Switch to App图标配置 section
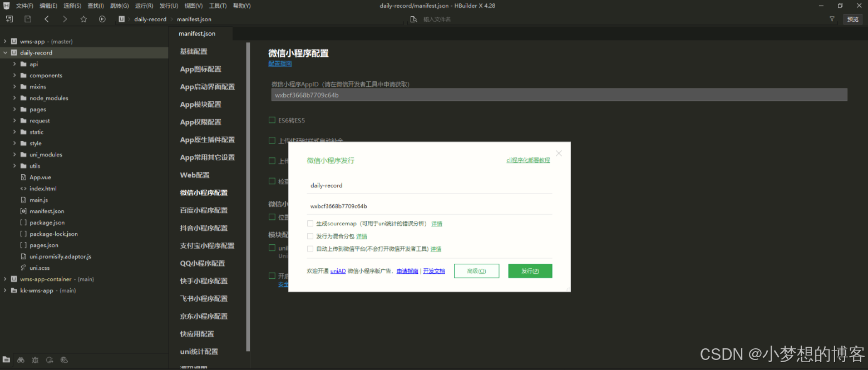Viewport: 868px width, 370px height. tap(200, 69)
